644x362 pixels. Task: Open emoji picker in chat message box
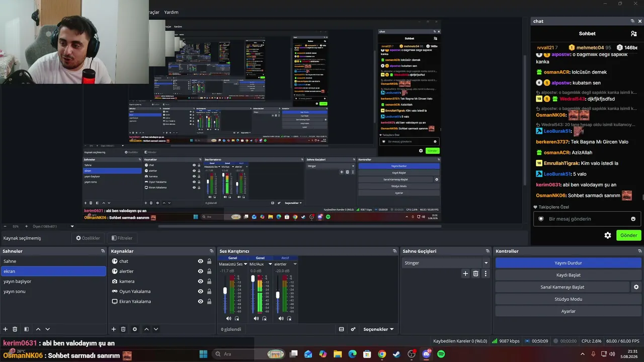[633, 219]
